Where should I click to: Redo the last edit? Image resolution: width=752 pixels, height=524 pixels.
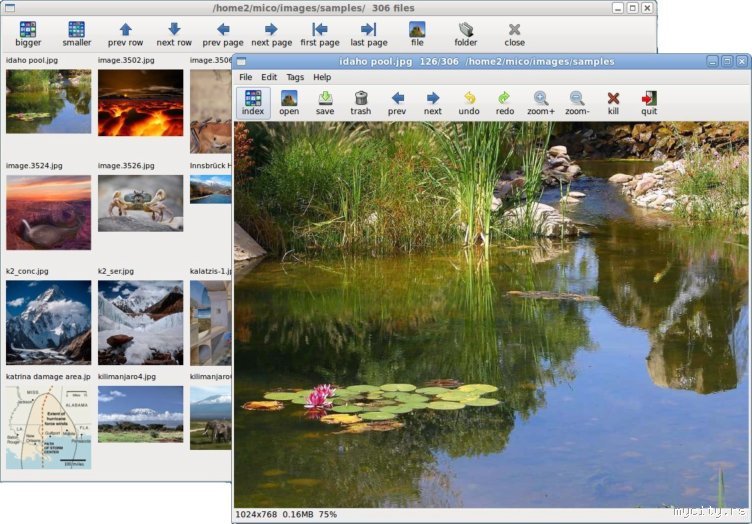[x=505, y=102]
